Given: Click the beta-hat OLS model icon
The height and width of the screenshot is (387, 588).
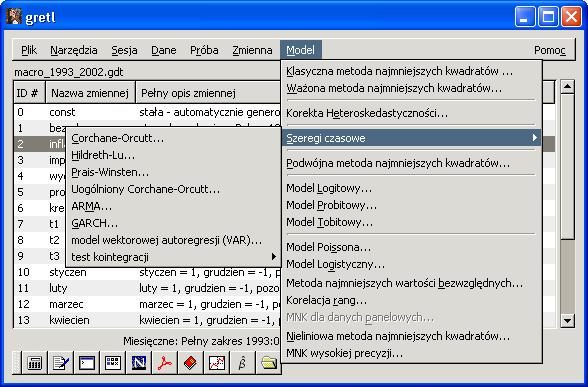Looking at the screenshot, I should click(x=243, y=363).
